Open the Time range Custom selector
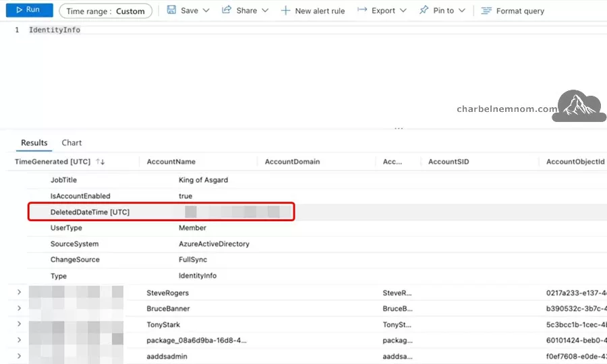Screen dimensions: 607x364 click(x=105, y=11)
